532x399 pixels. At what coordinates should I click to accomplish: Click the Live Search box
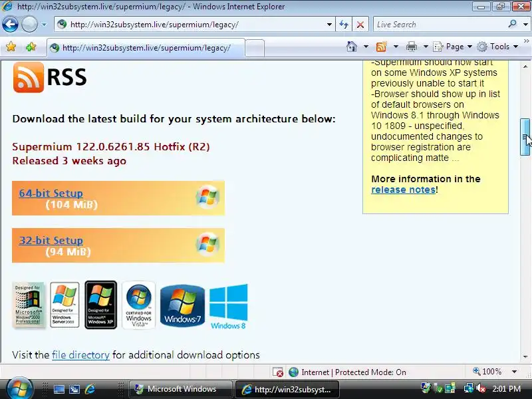[x=440, y=25]
